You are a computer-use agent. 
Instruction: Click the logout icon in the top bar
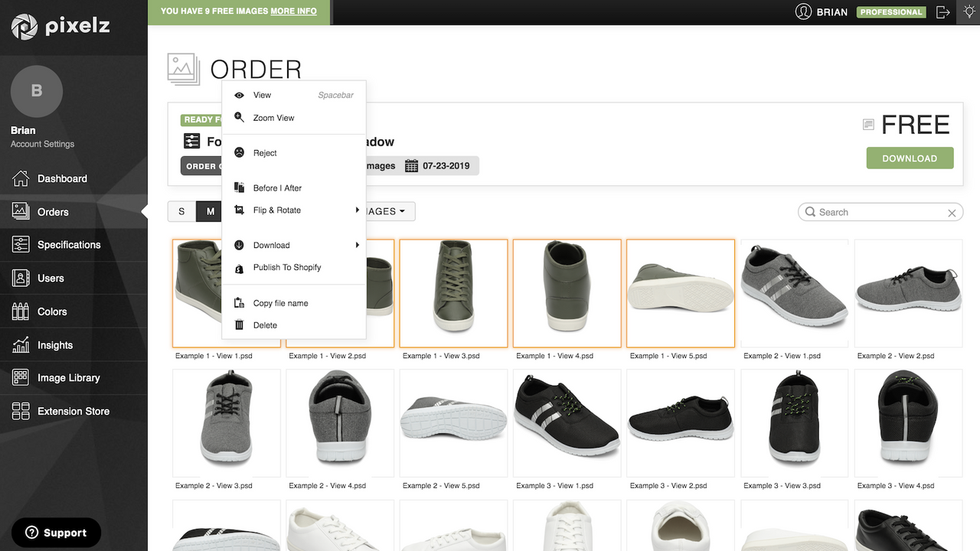point(942,11)
